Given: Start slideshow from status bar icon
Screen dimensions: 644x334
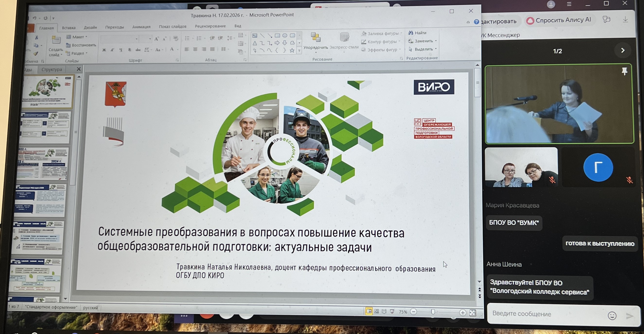Looking at the screenshot, I should [392, 312].
